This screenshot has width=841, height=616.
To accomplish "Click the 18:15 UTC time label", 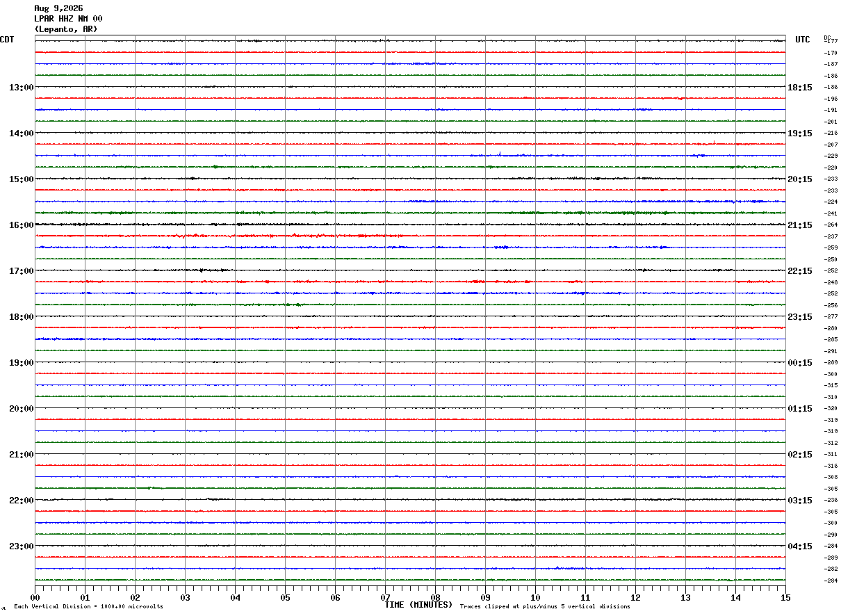I will coord(799,88).
